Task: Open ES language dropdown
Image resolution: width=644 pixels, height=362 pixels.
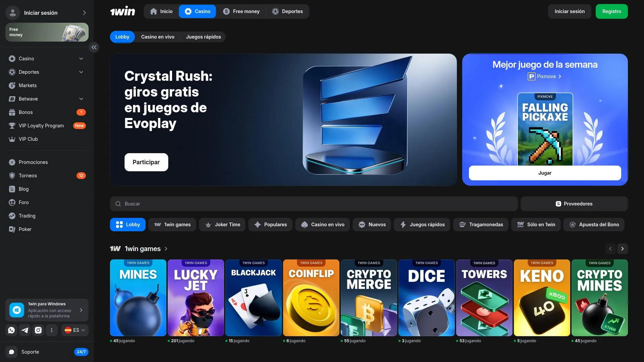Action: click(x=75, y=330)
